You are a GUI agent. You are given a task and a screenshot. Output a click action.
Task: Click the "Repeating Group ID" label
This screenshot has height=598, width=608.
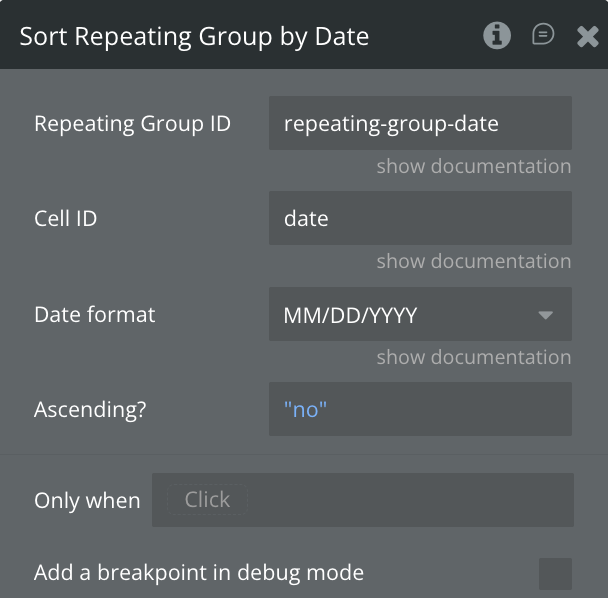click(x=132, y=123)
